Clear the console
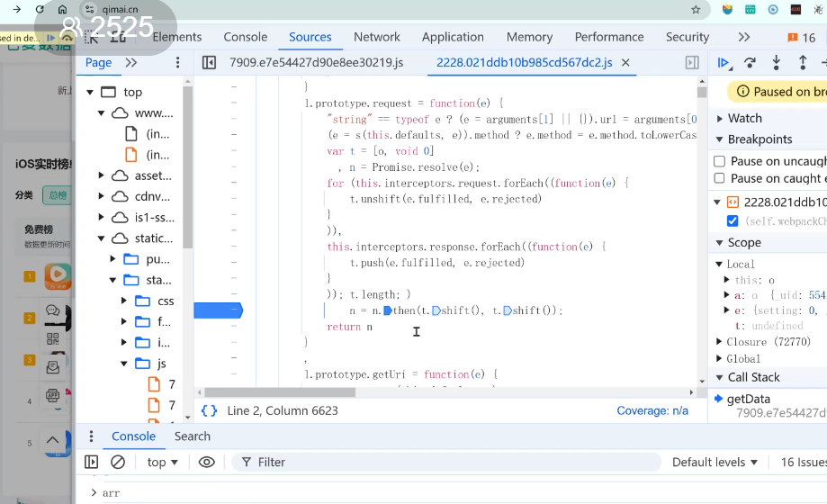This screenshot has width=827, height=504. [x=118, y=463]
